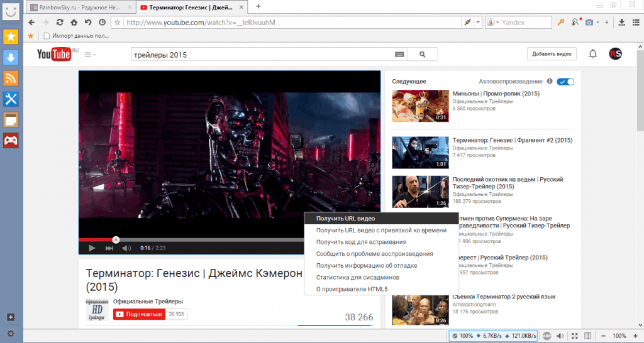Select Получить URL видео menu item
This screenshot has height=343, width=644.
[381, 218]
